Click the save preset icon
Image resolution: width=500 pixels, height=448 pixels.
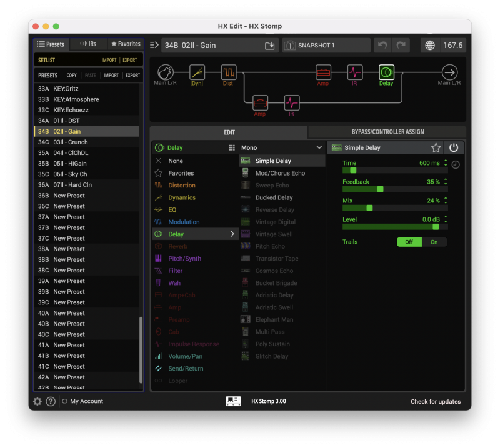[x=270, y=46]
